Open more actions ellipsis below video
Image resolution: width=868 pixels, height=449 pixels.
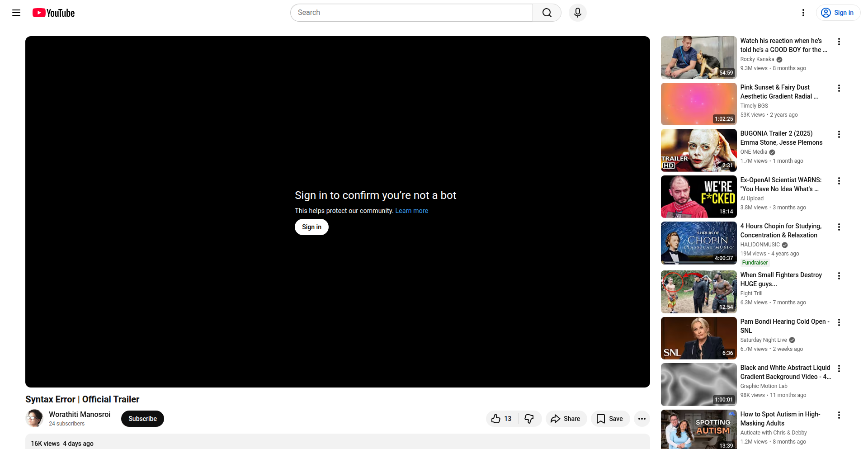(x=642, y=419)
